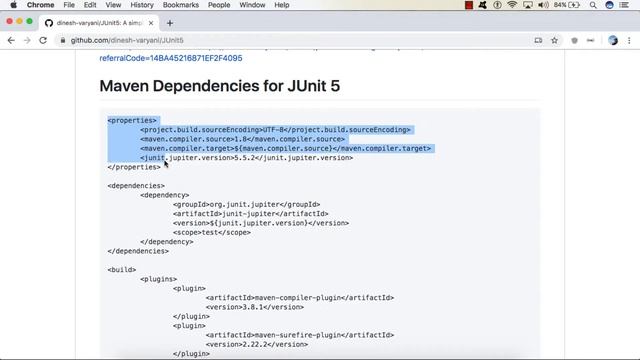This screenshot has height=360, width=640.
Task: Open the People menu
Action: pyautogui.click(x=219, y=5)
